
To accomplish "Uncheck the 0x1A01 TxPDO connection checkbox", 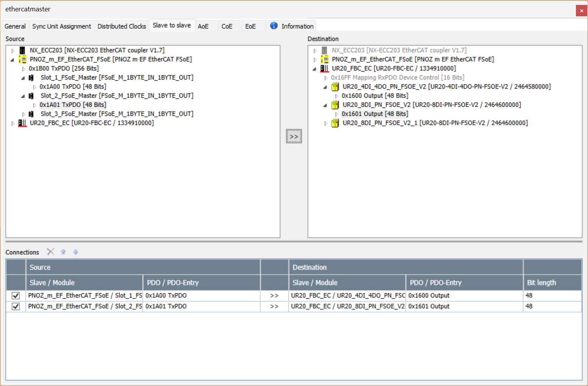I will coord(16,307).
